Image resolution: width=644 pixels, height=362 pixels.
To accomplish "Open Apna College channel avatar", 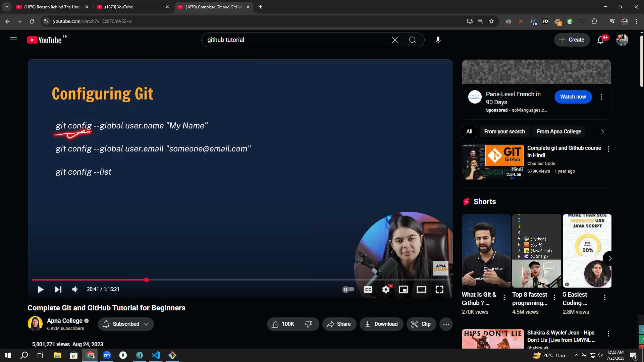I will [x=35, y=324].
